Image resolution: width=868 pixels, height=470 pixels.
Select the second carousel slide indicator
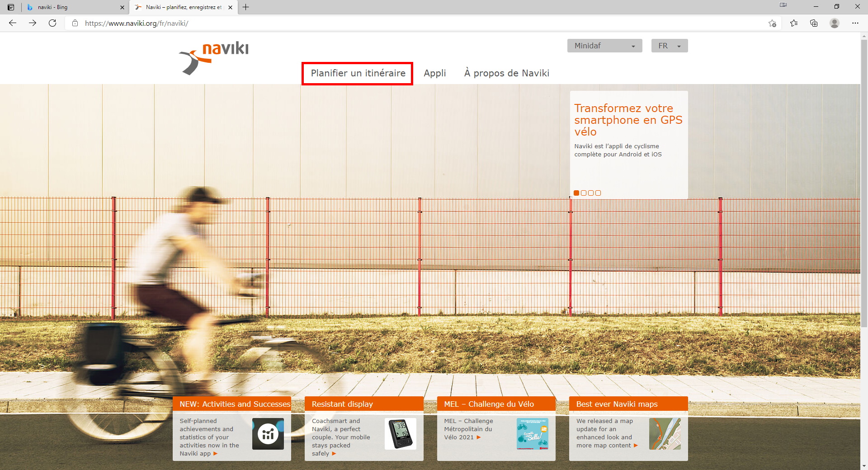(x=584, y=193)
